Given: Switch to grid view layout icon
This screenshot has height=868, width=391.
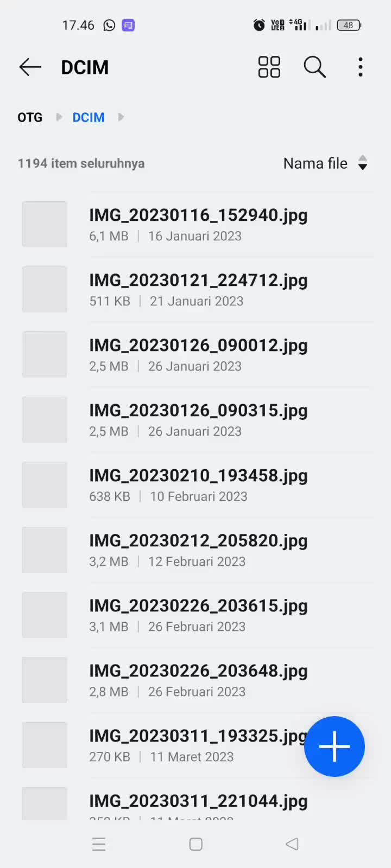Looking at the screenshot, I should (269, 67).
